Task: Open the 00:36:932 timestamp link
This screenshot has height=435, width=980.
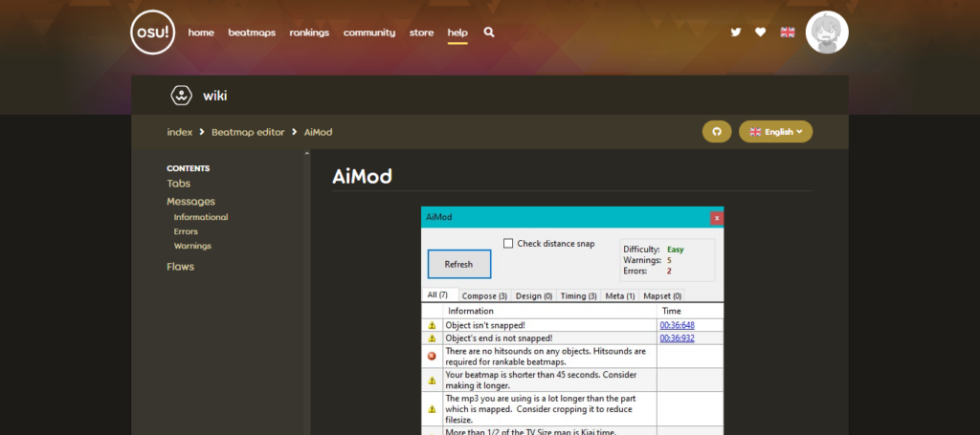Action: point(677,338)
